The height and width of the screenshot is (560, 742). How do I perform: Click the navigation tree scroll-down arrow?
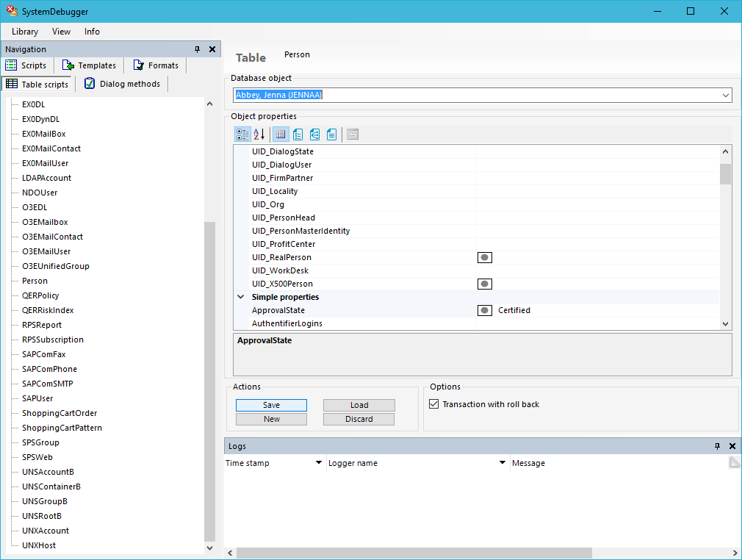click(209, 548)
